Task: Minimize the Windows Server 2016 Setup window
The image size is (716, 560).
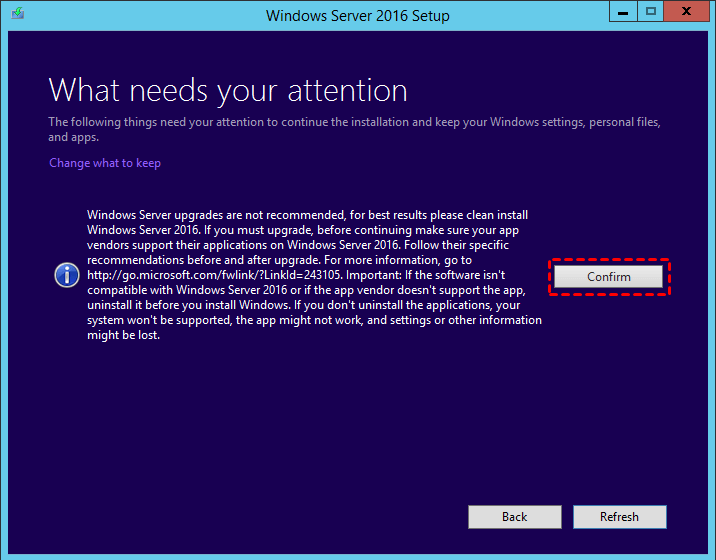Action: click(623, 14)
